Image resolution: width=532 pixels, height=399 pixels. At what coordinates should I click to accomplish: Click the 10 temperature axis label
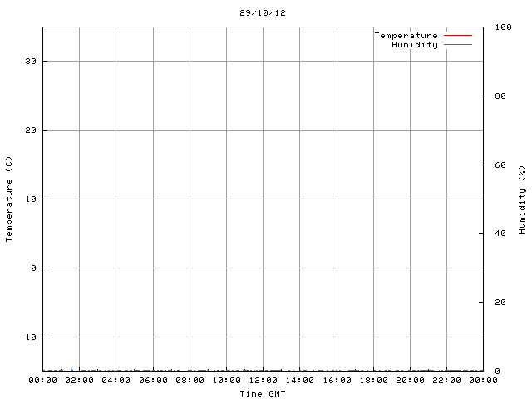point(31,199)
